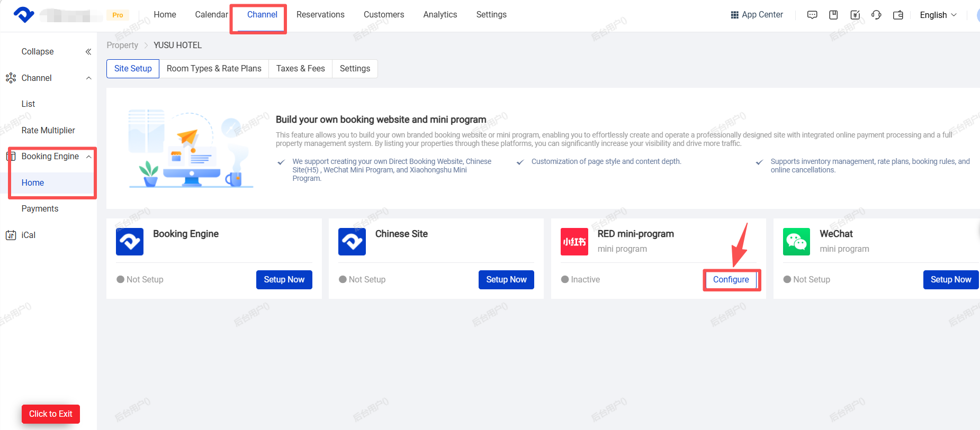Click the green WeChat logo icon
Image resolution: width=980 pixels, height=430 pixels.
pos(796,242)
